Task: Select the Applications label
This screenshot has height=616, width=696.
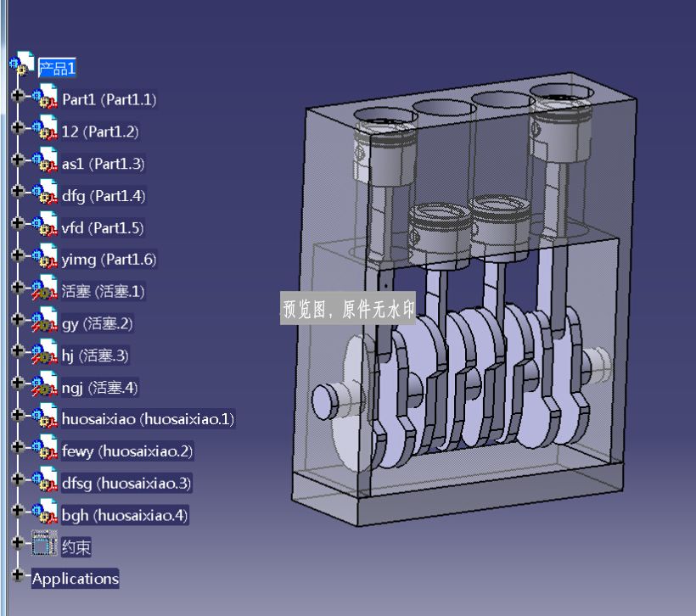Action: click(75, 579)
